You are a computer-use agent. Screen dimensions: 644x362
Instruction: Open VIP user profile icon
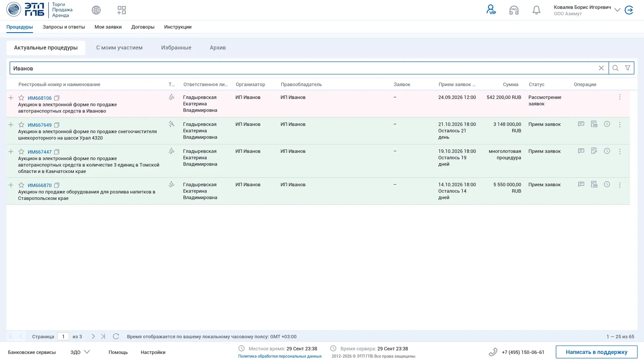tap(491, 10)
